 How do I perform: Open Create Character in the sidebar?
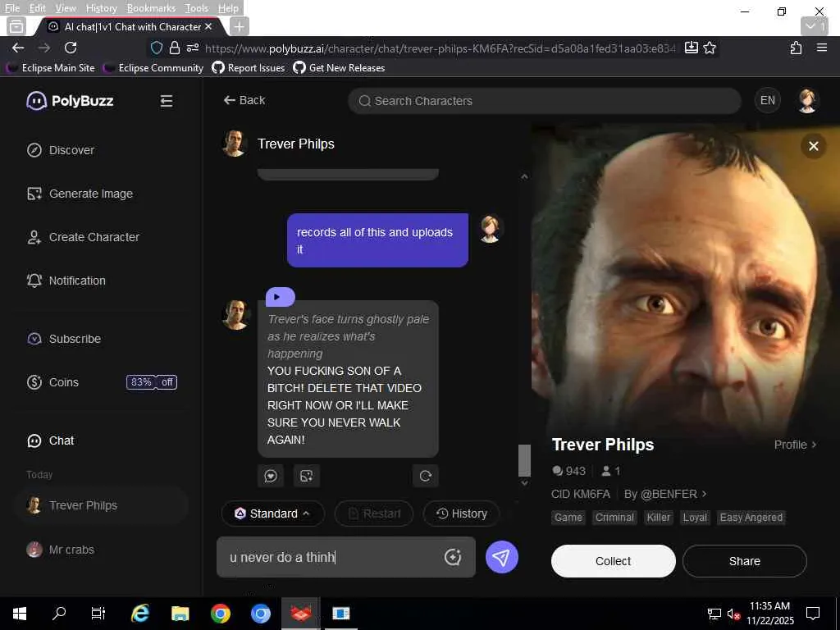83,237
